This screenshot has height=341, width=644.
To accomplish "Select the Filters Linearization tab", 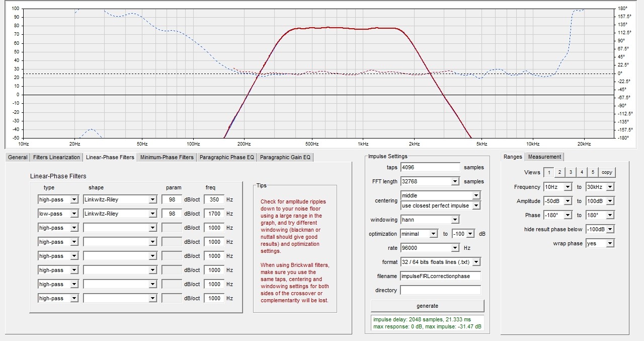I will coord(56,157).
